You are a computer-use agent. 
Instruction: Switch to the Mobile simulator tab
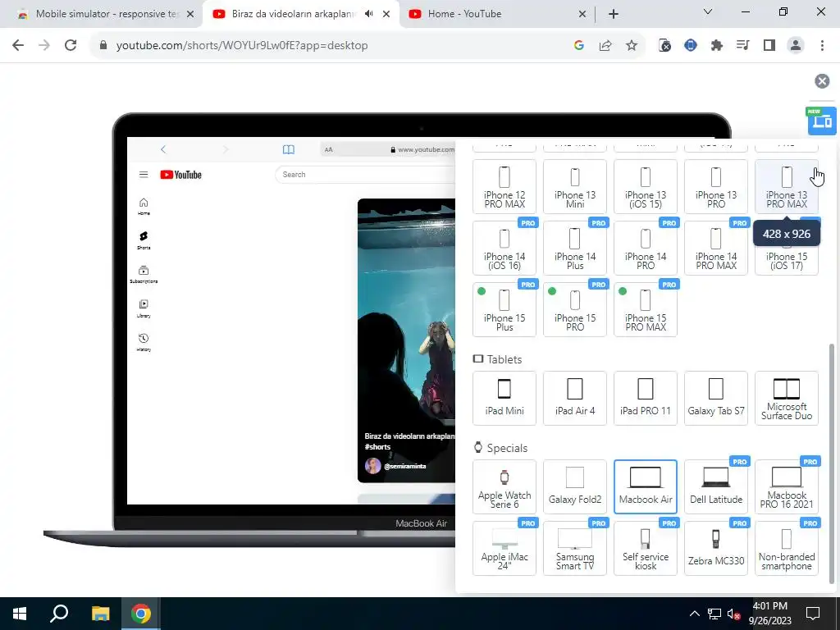point(105,14)
